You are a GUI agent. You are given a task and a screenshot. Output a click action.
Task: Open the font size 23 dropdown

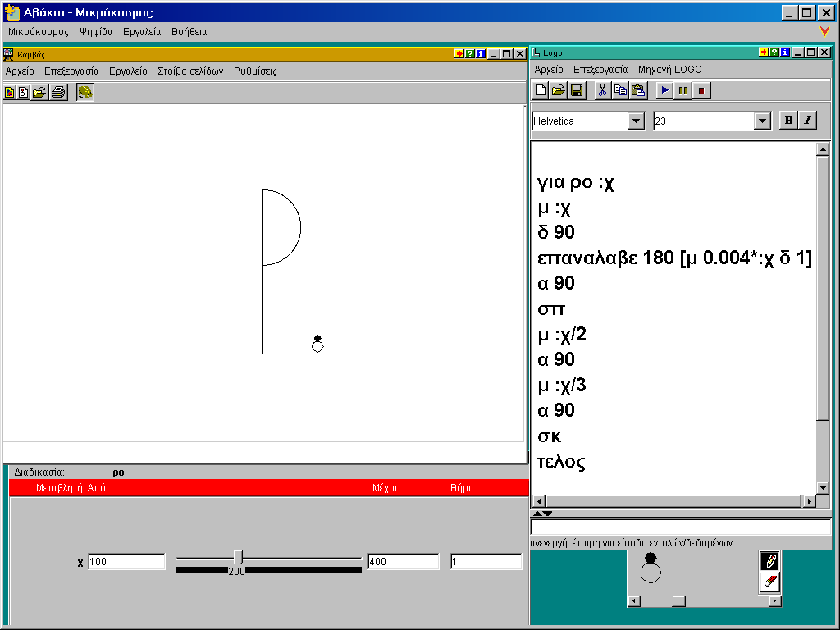tap(762, 121)
